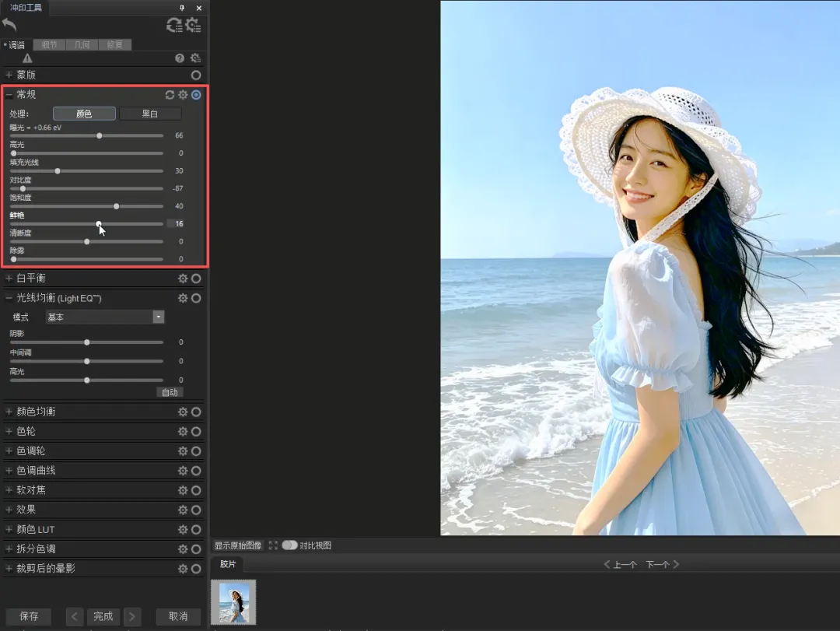Click the gear icon beside help icon
This screenshot has height=631, width=840.
point(195,58)
